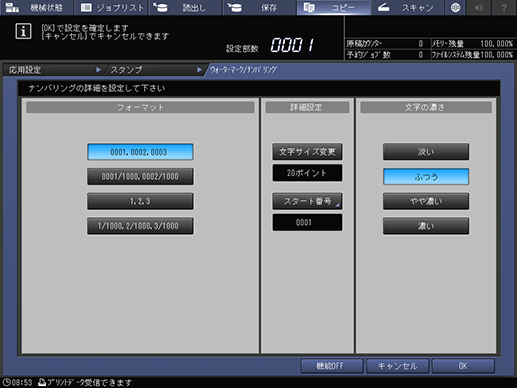
Task: Click the ナンバリングの詳細を設定して下さい heading
Action: pos(97,88)
